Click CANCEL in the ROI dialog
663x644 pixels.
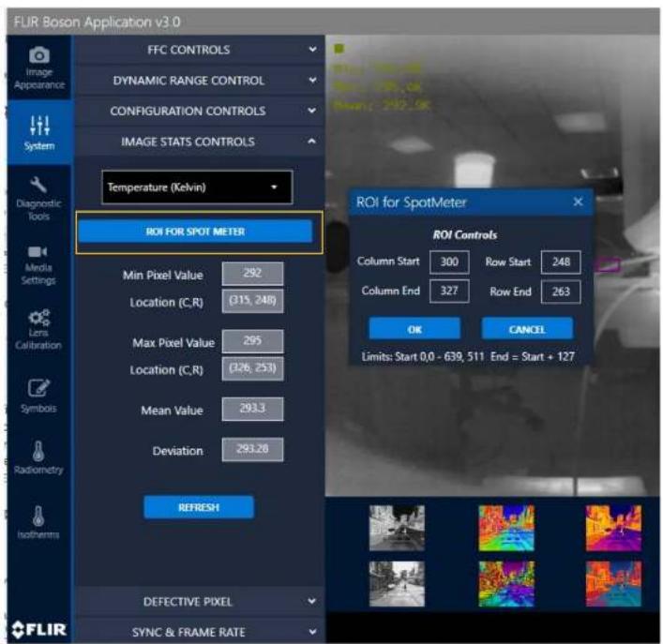tap(527, 329)
